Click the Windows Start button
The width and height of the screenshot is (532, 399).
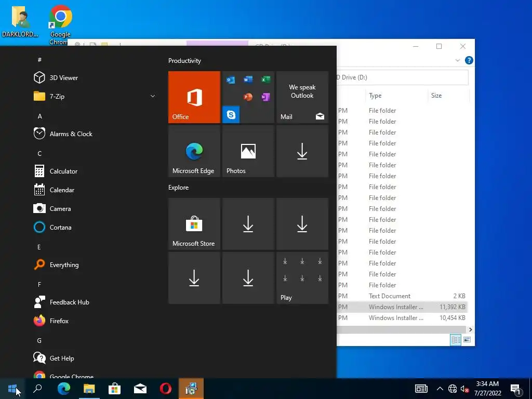tap(12, 389)
